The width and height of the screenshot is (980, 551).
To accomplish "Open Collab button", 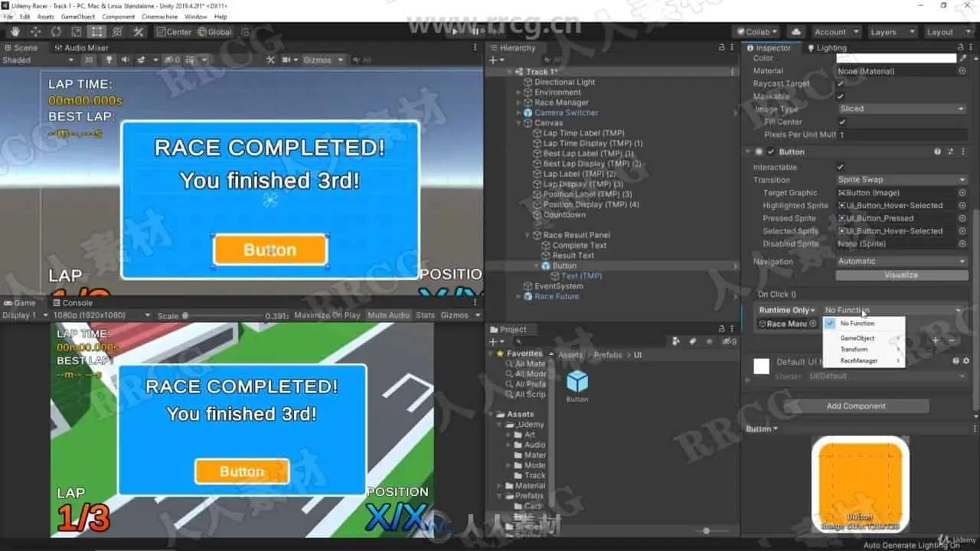I will click(x=756, y=31).
